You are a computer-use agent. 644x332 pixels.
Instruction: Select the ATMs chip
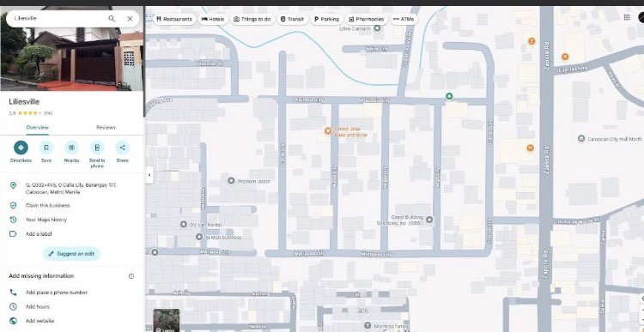click(x=404, y=19)
